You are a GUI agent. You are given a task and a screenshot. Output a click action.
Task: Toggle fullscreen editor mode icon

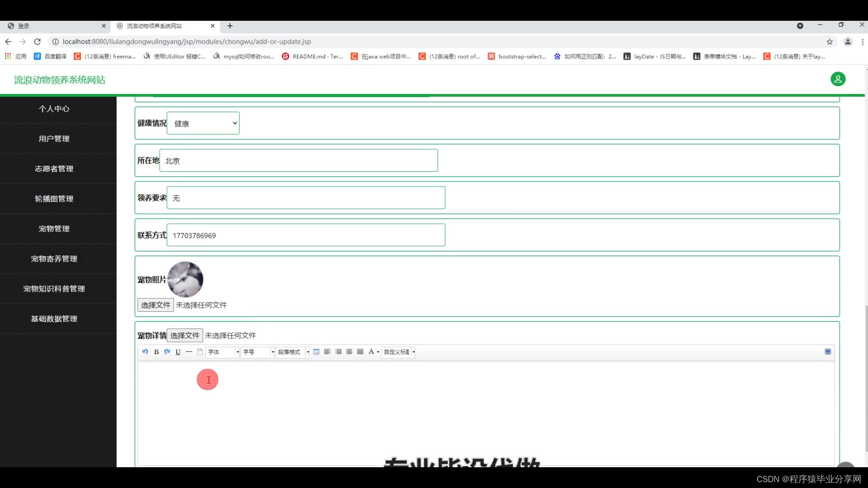click(828, 352)
